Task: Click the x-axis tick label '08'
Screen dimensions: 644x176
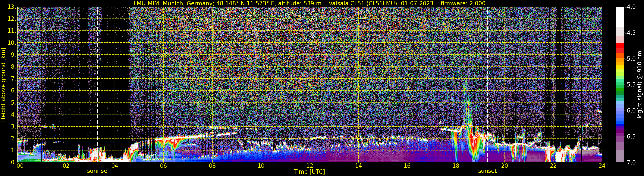Action: point(212,166)
